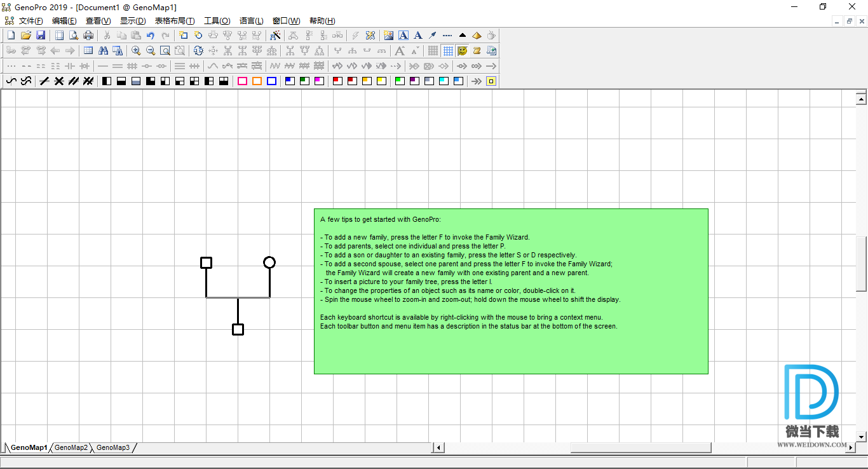The image size is (868, 469).
Task: Apply the red top-left corner fill swatch
Action: pos(337,81)
